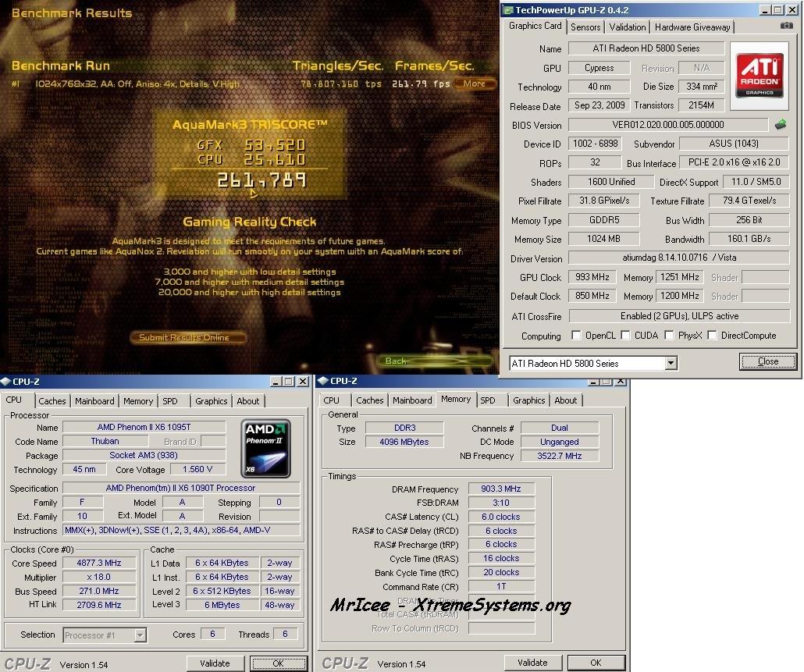The height and width of the screenshot is (672, 804).
Task: Open Mainboard tab in left CPU-Z window
Action: click(94, 401)
